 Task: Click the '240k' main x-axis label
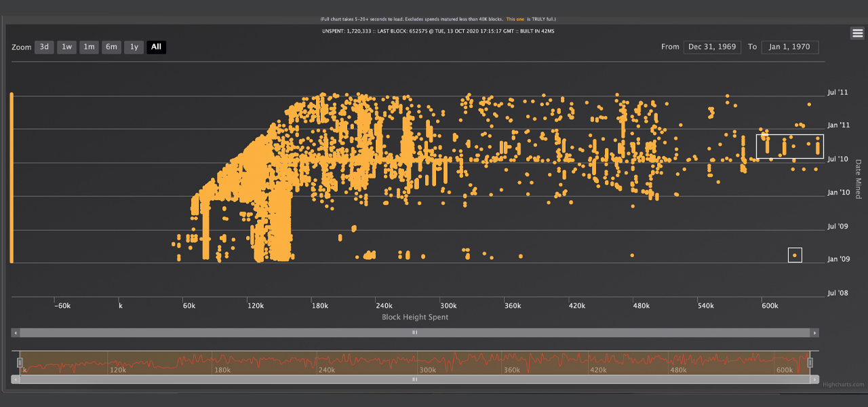tap(384, 306)
